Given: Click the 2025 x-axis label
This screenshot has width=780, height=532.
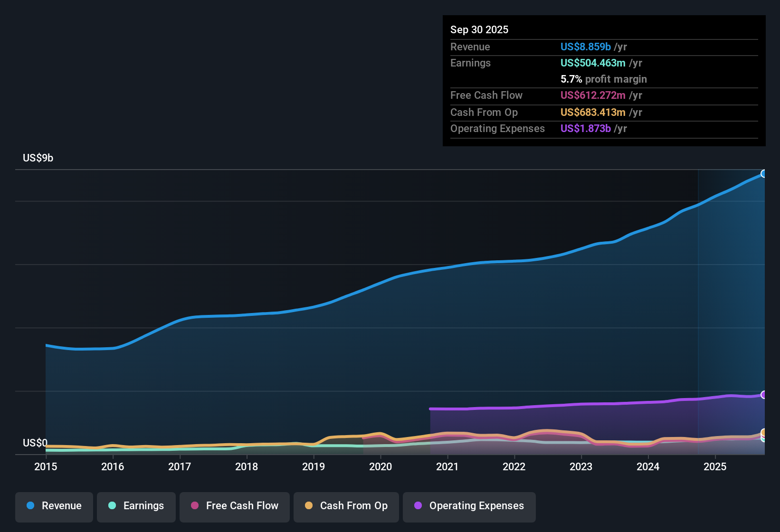Looking at the screenshot, I should pos(715,467).
